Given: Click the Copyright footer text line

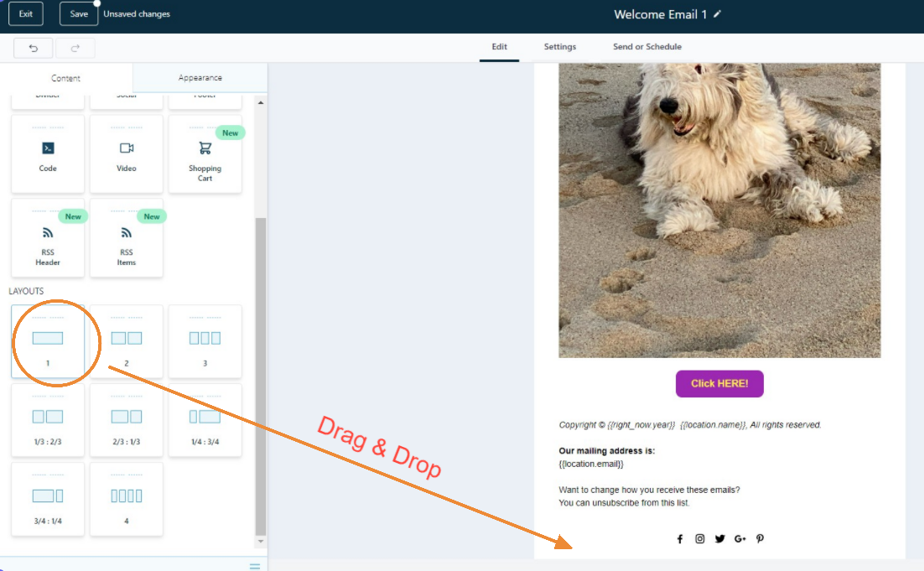Looking at the screenshot, I should click(690, 425).
